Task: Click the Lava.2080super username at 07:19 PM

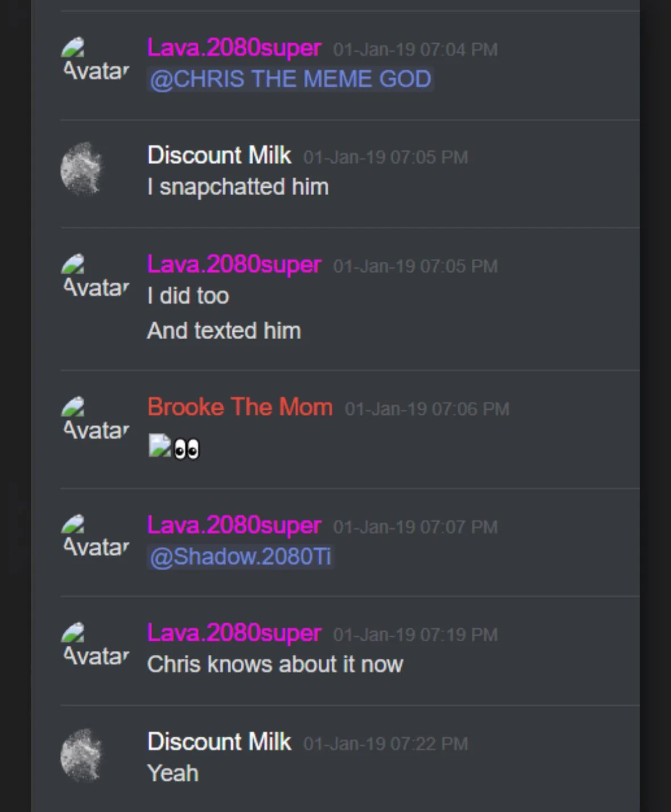Action: tap(234, 633)
